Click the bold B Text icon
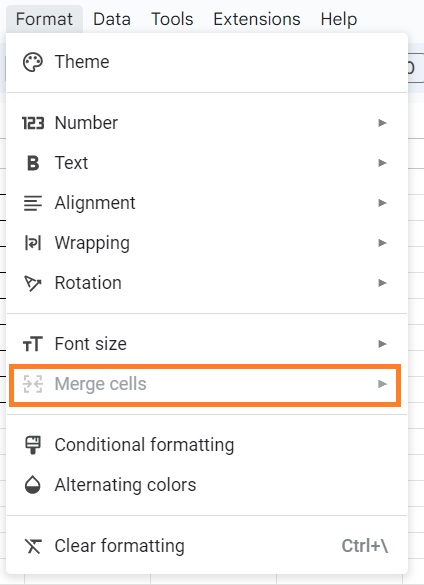The width and height of the screenshot is (424, 585). (x=33, y=163)
